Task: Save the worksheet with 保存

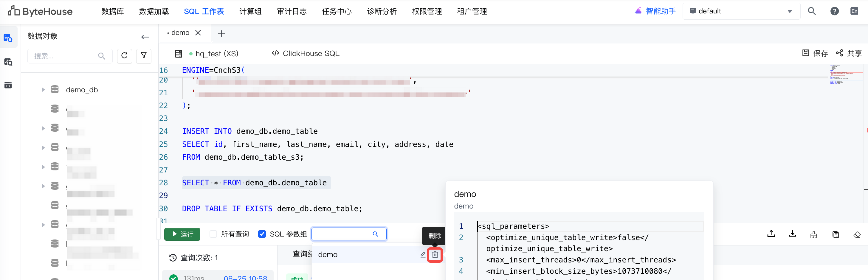Action: click(815, 53)
